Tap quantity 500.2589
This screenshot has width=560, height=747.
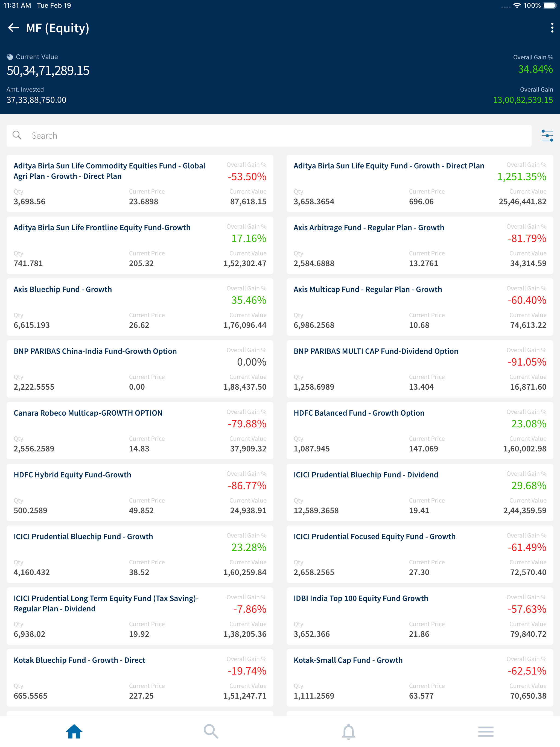coord(30,510)
